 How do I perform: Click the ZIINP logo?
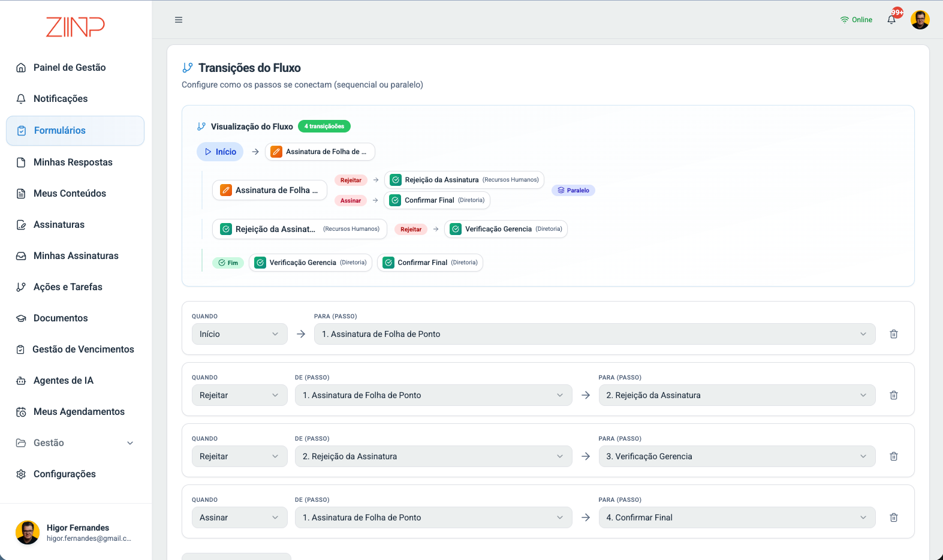[76, 27]
